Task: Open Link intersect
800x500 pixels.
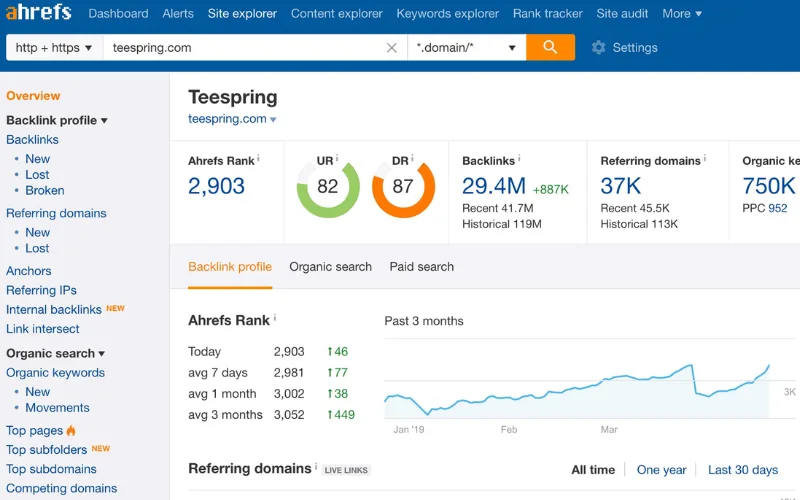Action: (x=43, y=329)
